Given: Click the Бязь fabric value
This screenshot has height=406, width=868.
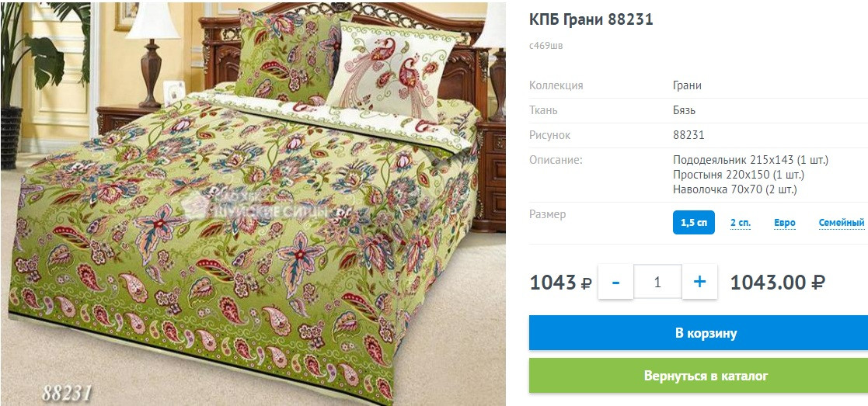Looking at the screenshot, I should coord(684,111).
